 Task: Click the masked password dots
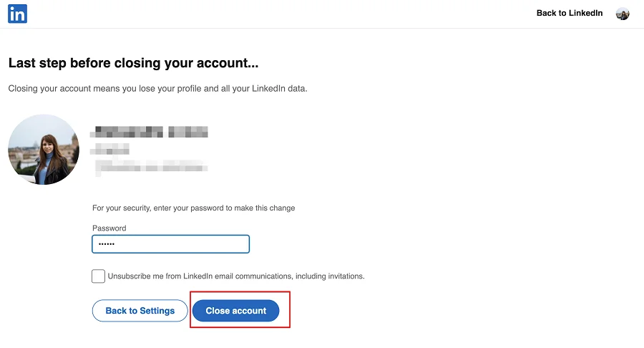(107, 245)
